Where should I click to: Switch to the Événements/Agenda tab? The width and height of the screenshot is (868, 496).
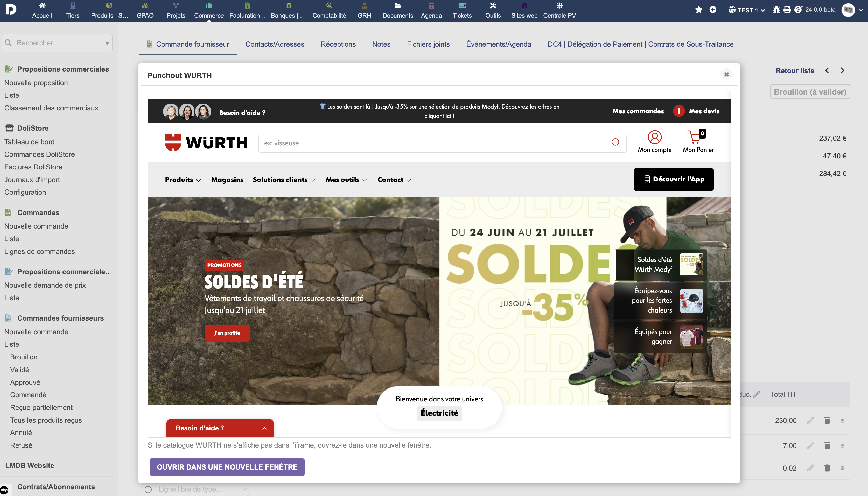[x=499, y=44]
